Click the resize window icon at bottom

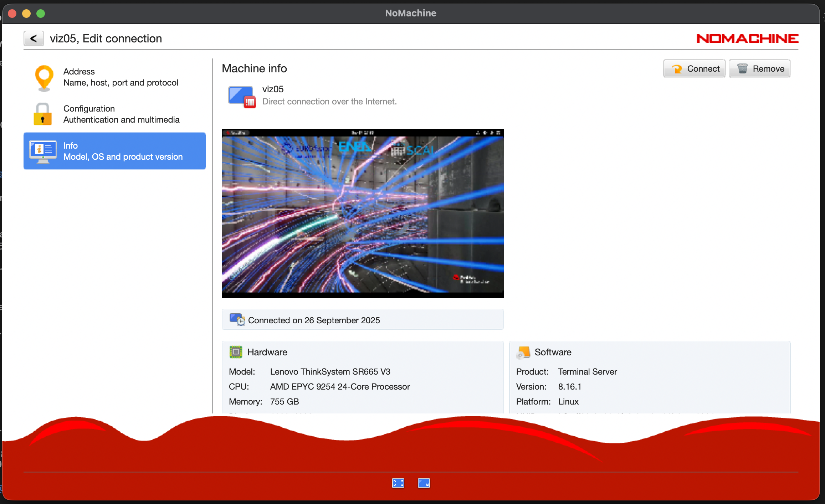pos(424,483)
